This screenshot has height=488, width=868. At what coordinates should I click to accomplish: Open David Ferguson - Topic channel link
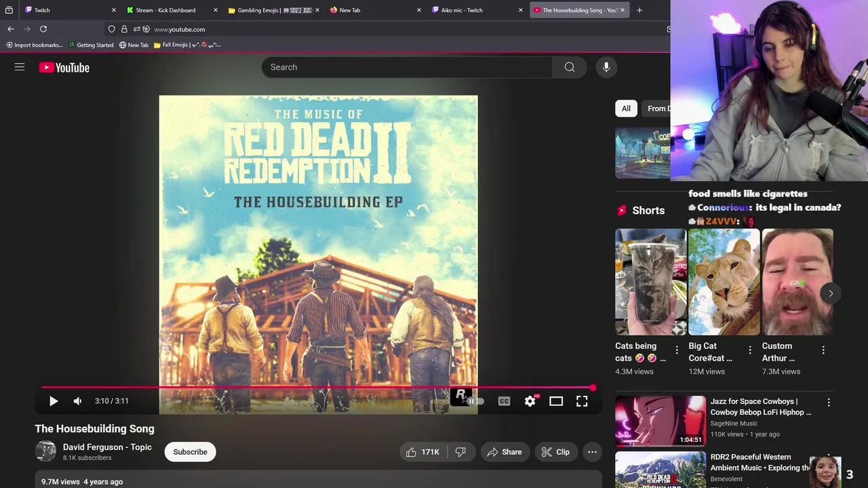click(107, 447)
